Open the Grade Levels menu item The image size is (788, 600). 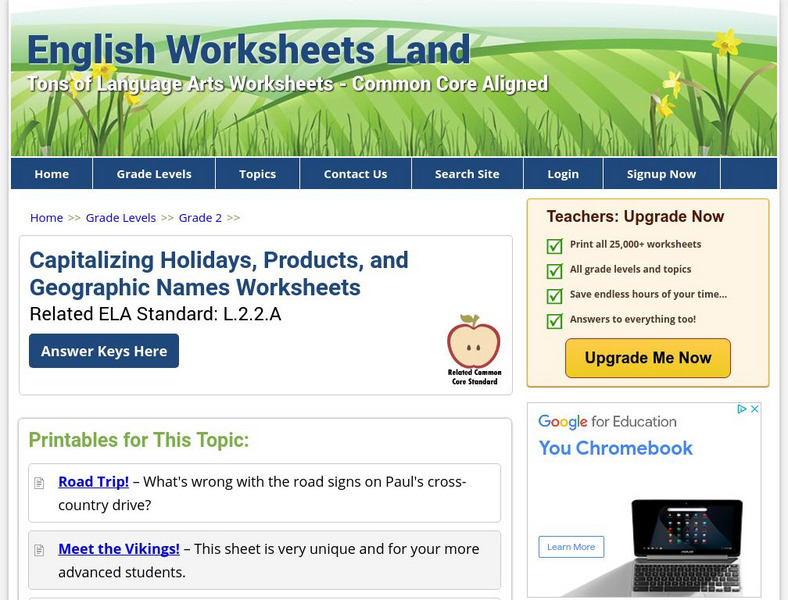coord(154,174)
